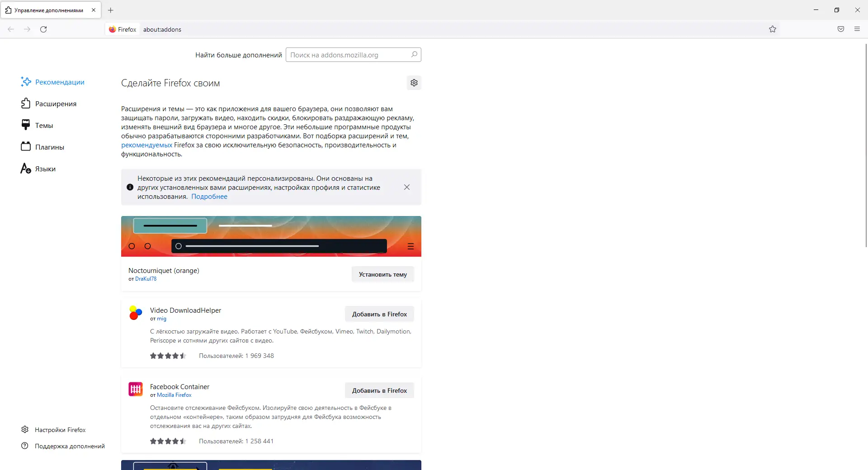Dismiss the personalized recommendations notice
The image size is (868, 470).
(406, 187)
